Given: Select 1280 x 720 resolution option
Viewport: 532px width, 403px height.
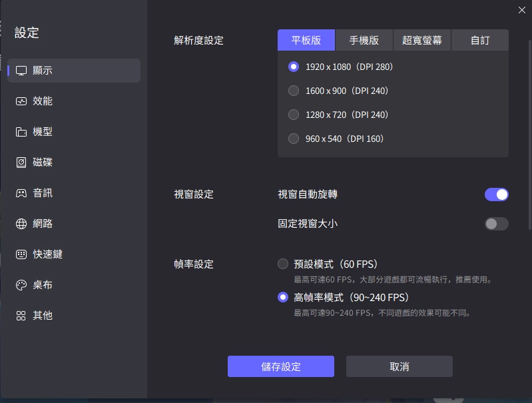Looking at the screenshot, I should [x=294, y=115].
